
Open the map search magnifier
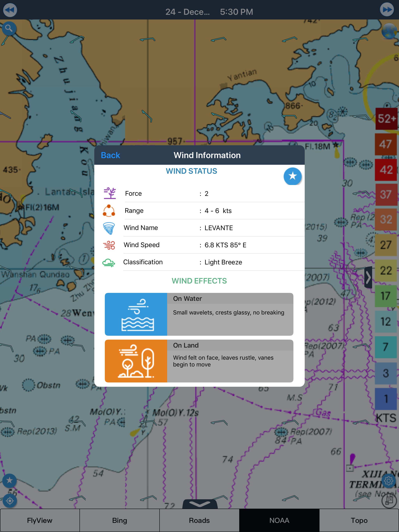click(9, 29)
